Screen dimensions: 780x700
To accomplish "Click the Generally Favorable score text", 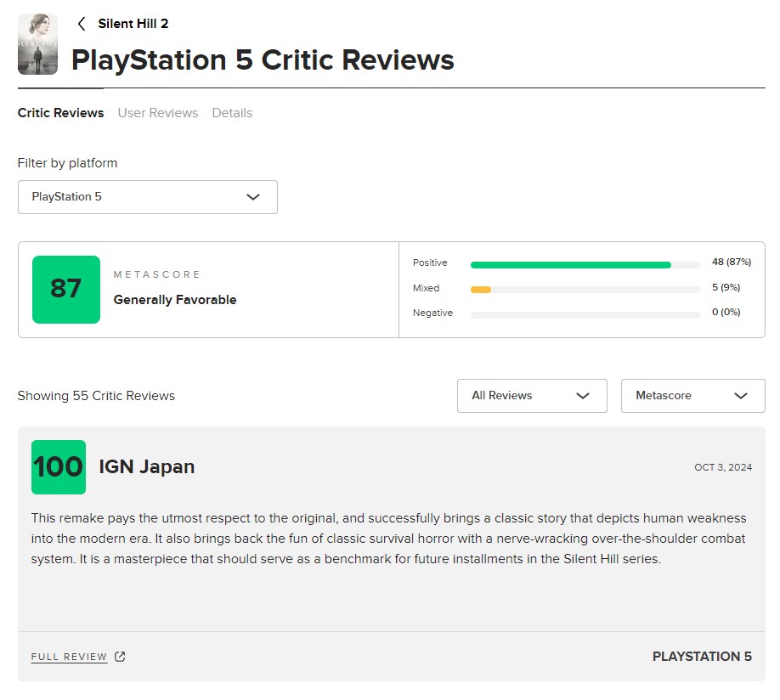I will click(175, 300).
